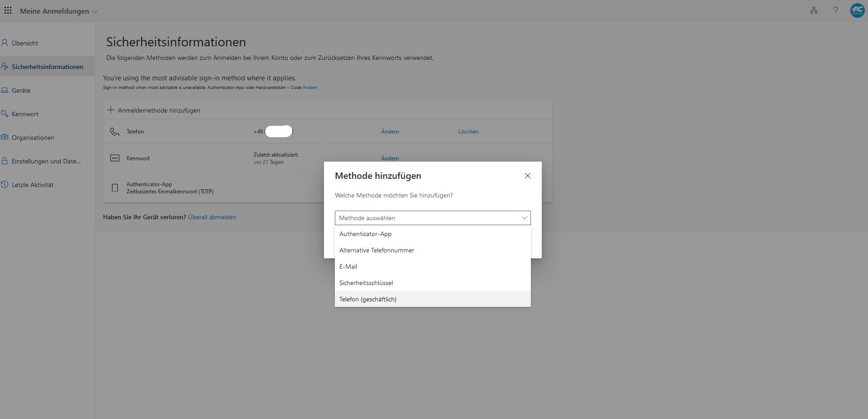
Task: Open the Methode auswählen combo box
Action: click(x=432, y=218)
